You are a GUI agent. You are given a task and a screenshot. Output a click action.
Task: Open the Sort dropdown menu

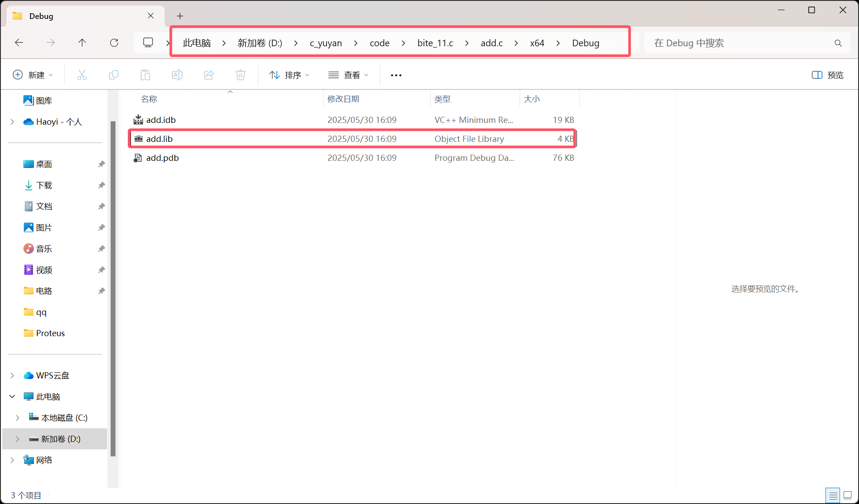tap(290, 75)
